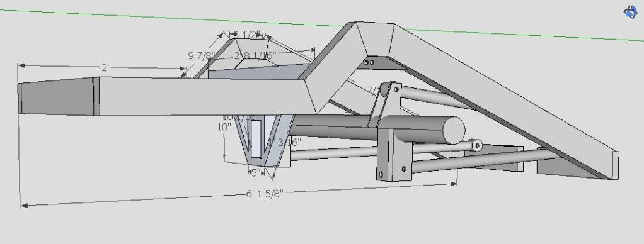Select the 3/16" dimension text

click(289, 142)
